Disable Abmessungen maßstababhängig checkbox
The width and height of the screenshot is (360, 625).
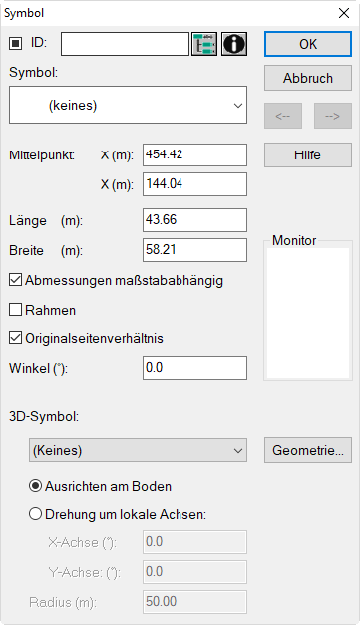click(15, 280)
